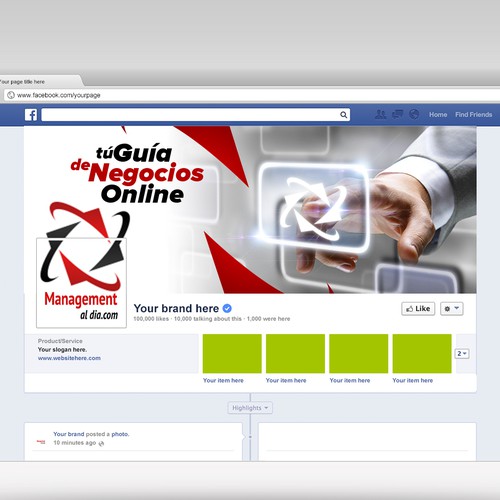
Task: Open the www.websitehere.com link
Action: point(69,358)
